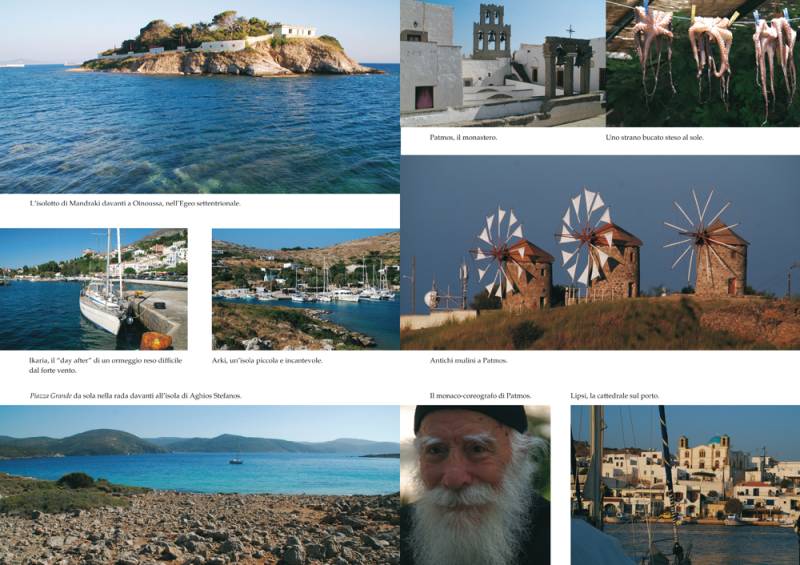The height and width of the screenshot is (565, 800).
Task: Click caption "Il monaco-coreografo di Patmos."
Action: (480, 395)
